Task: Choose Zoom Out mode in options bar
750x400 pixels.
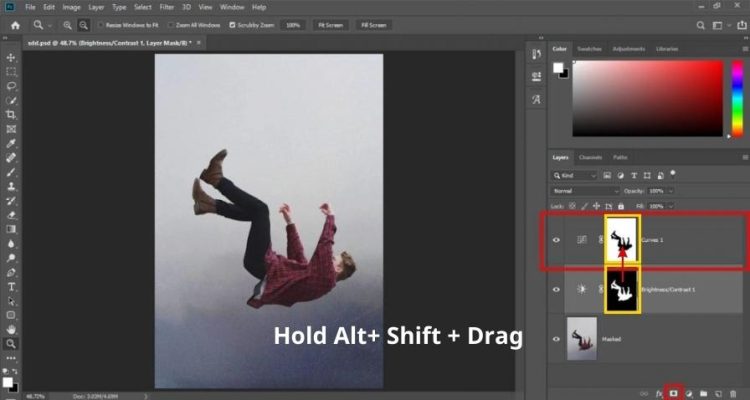Action: pos(84,25)
